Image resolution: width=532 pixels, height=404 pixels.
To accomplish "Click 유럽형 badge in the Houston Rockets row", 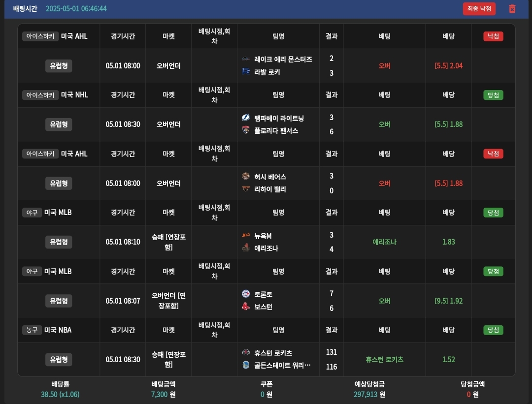I will (59, 359).
